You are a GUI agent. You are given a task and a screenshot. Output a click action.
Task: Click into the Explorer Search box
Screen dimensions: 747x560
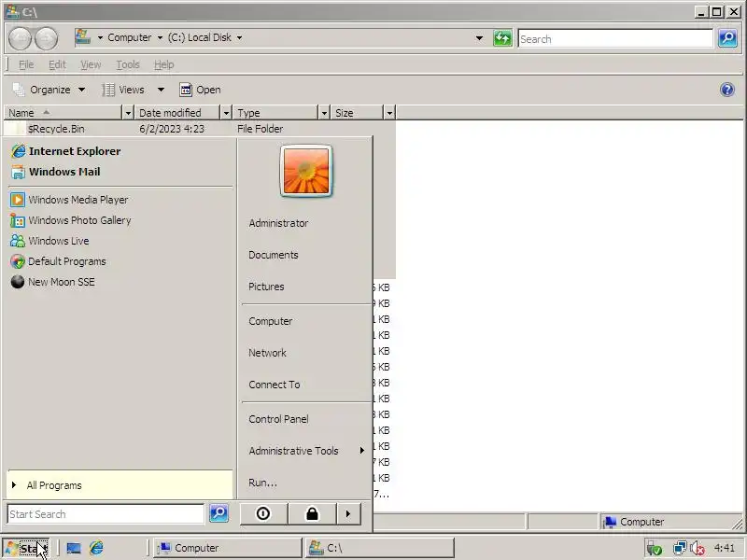[x=615, y=39]
